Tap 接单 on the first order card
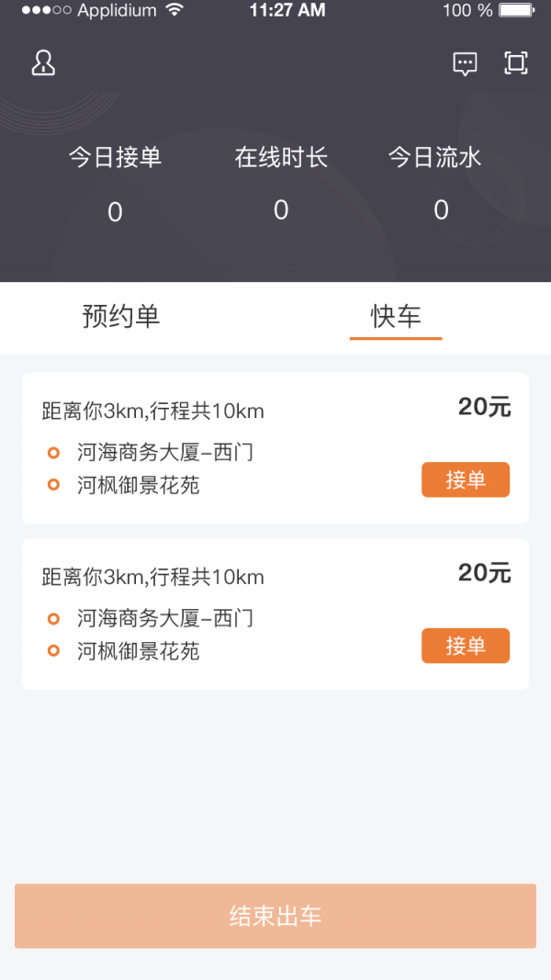This screenshot has width=551, height=980. (466, 479)
